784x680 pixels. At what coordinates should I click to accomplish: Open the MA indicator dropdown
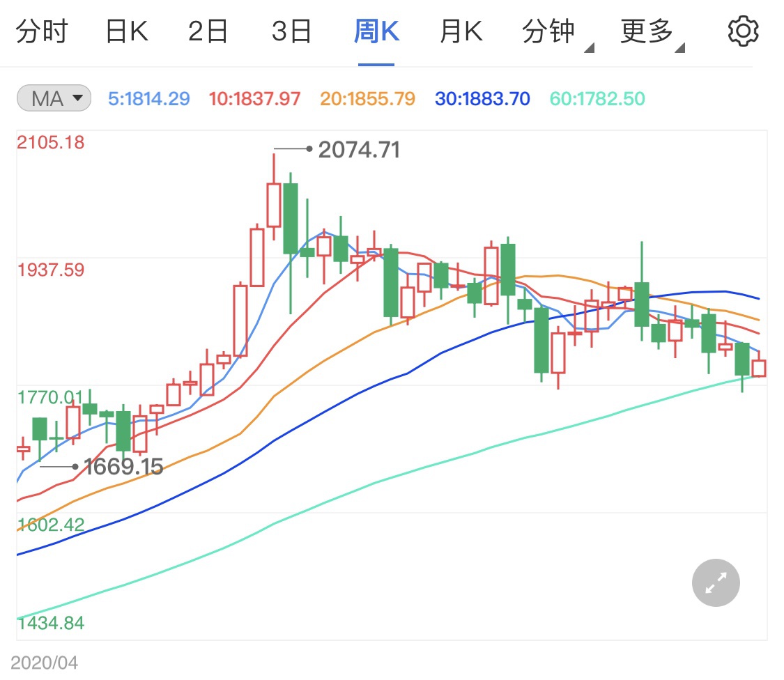pos(54,99)
